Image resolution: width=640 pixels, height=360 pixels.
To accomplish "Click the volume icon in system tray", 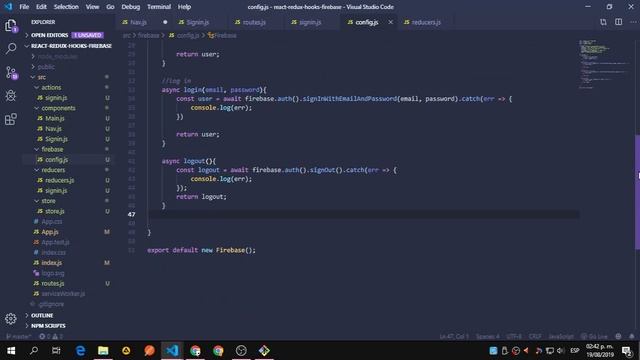I will [560, 351].
